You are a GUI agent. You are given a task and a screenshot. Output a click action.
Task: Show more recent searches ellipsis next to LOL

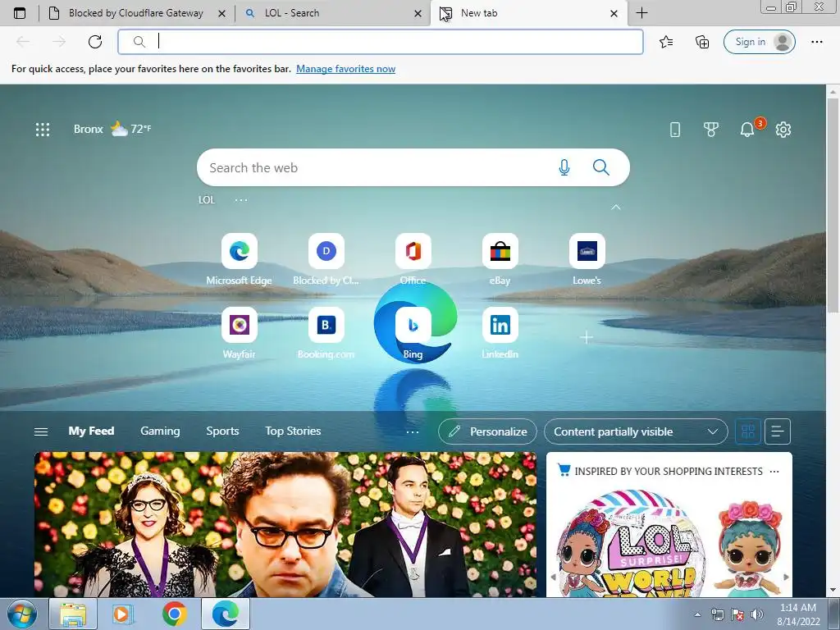(x=241, y=200)
